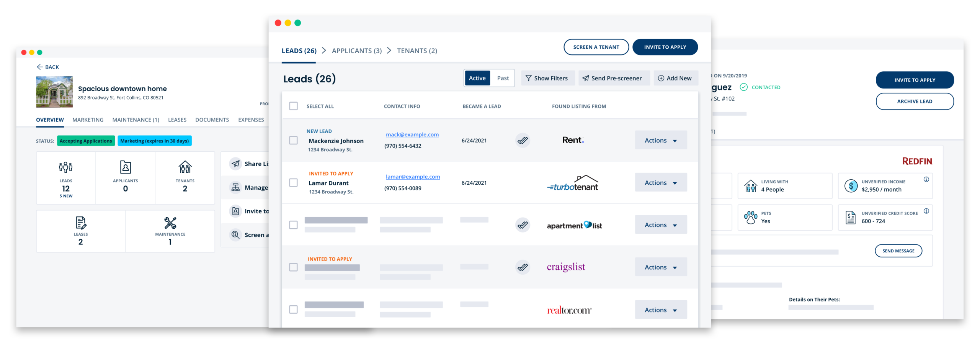Click the Archive Lead button

tap(915, 102)
